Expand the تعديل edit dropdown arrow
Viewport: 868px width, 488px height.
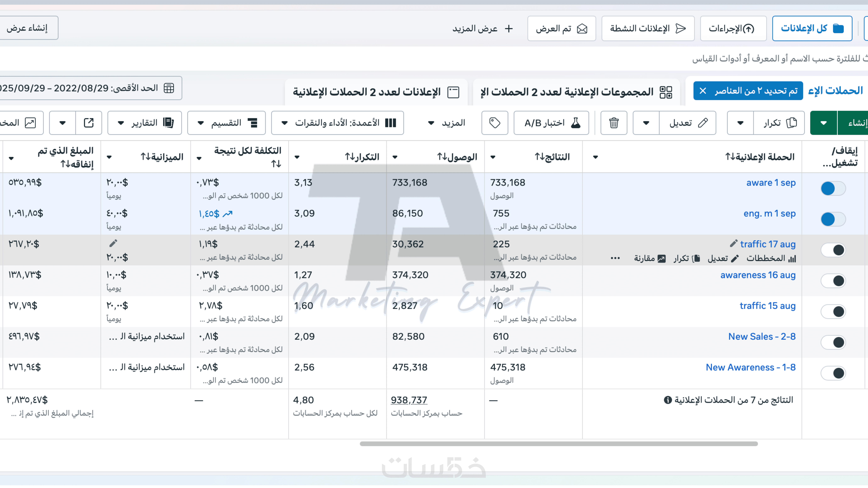(x=646, y=123)
